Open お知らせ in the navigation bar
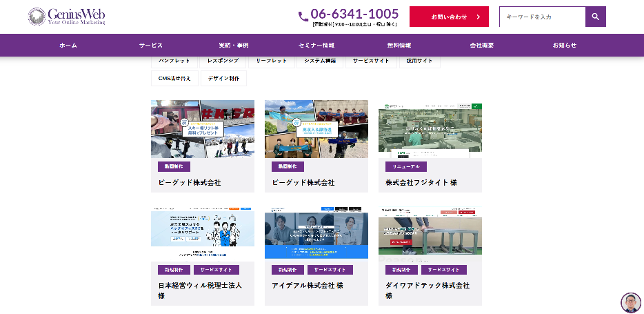The height and width of the screenshot is (314, 644). (565, 45)
